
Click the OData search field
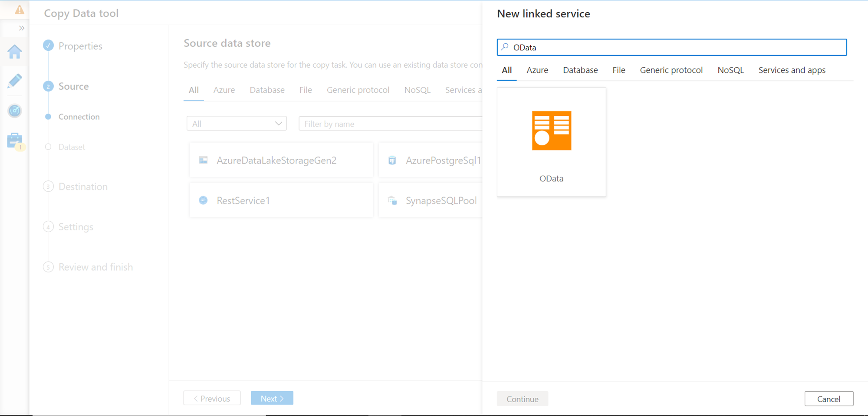click(677, 47)
